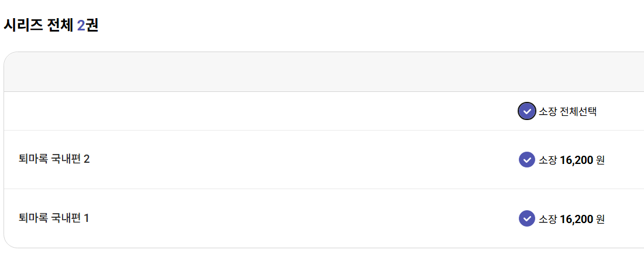Screen dimensions: 644x267
Task: Click the 16,200 price of 퇴마록 국내편 1
Action: coord(576,219)
